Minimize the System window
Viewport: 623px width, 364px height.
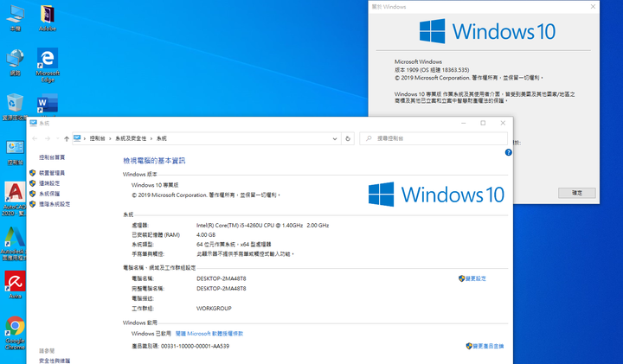(463, 123)
